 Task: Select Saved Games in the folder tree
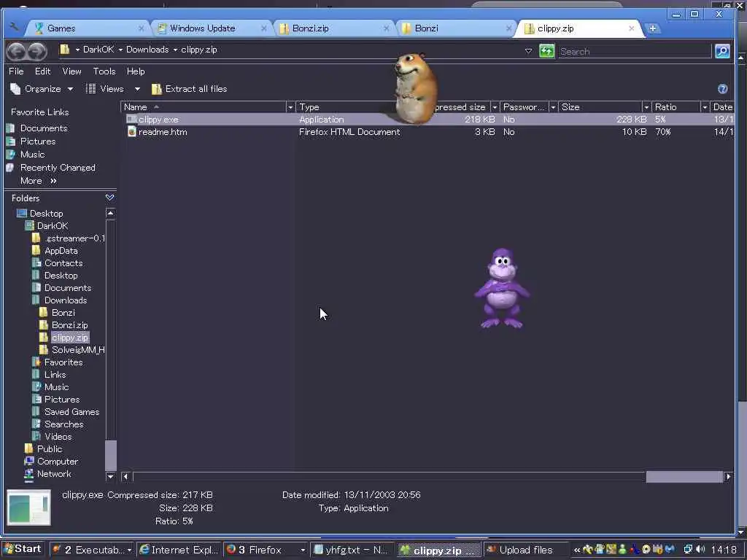click(x=71, y=412)
